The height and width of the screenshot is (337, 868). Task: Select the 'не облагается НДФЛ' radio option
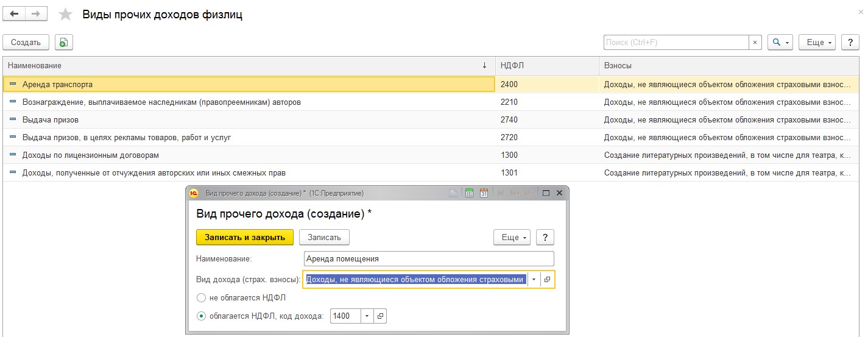pyautogui.click(x=202, y=298)
